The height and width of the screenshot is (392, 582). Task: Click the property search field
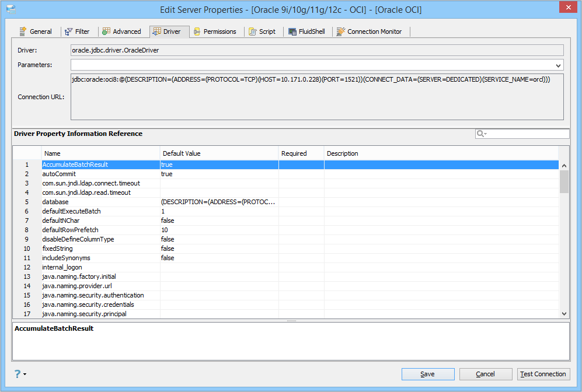(522, 134)
